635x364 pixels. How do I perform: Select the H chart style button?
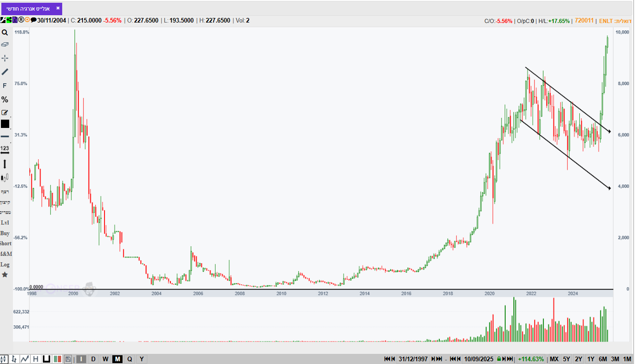35,359
